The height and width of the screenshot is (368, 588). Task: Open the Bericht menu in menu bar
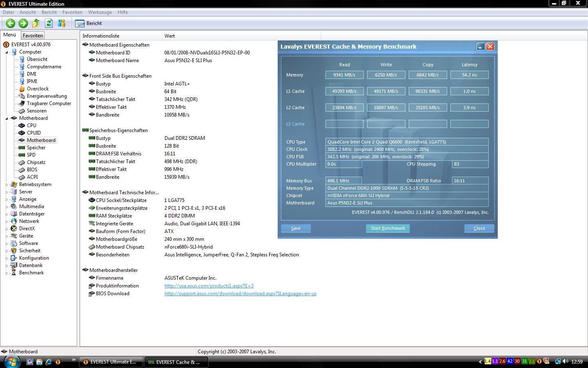[x=49, y=12]
